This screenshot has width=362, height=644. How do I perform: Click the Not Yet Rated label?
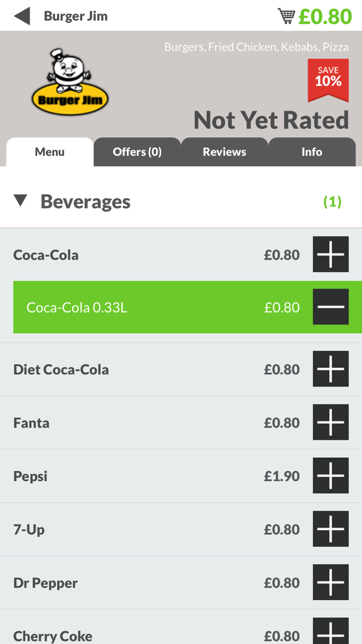(x=271, y=119)
